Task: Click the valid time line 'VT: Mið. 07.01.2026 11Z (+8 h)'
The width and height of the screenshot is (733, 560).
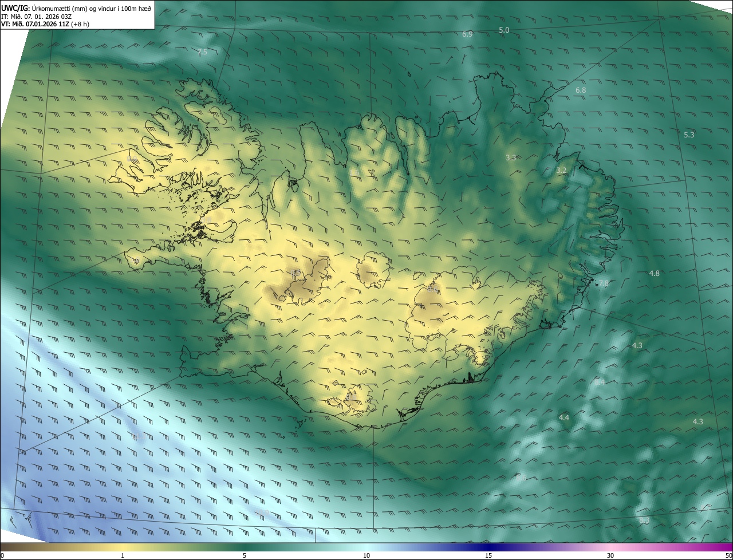Action: [x=45, y=24]
